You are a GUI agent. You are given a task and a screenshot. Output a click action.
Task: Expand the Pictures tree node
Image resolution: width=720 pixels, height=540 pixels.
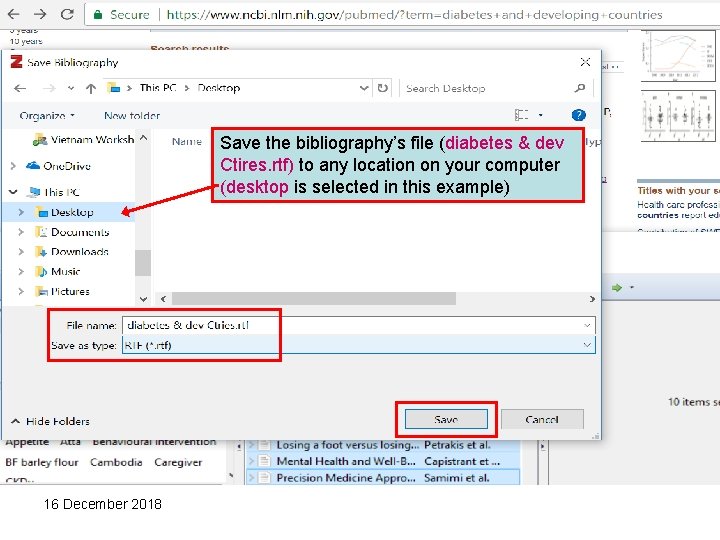(x=21, y=292)
